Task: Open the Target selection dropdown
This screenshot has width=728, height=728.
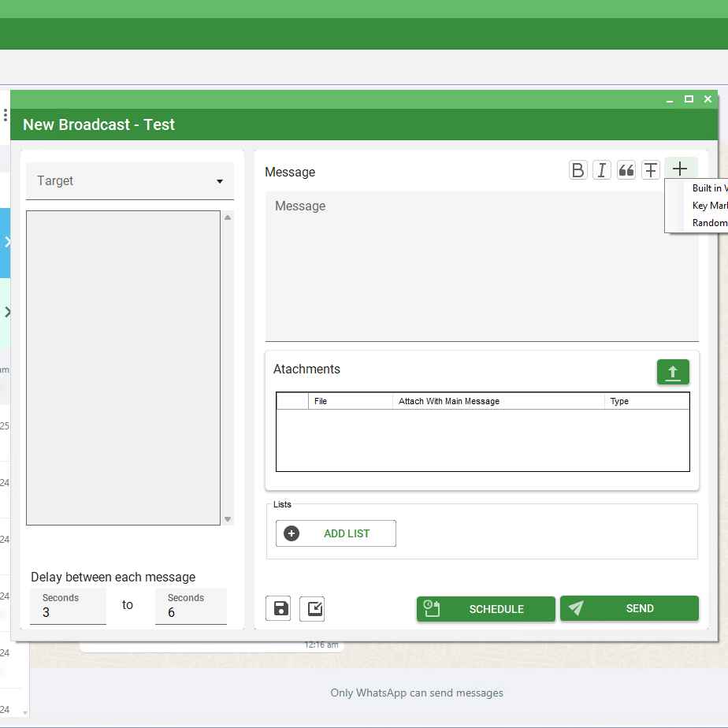Action: 129,180
